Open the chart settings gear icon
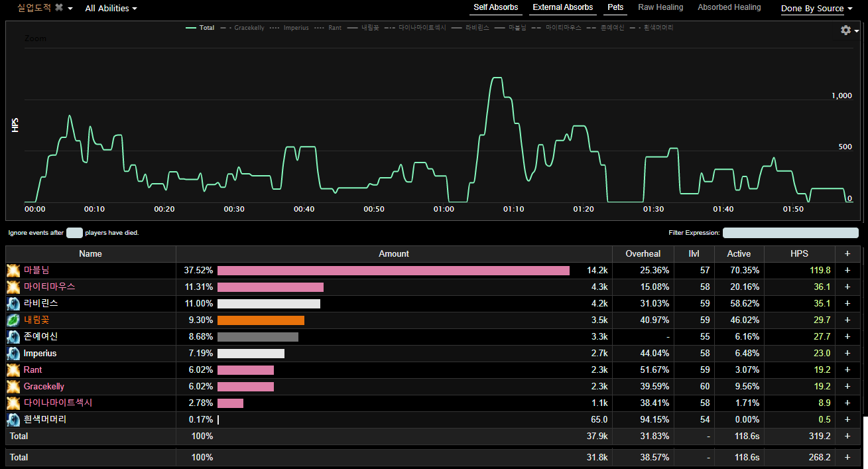The height and width of the screenshot is (469, 868). [845, 31]
